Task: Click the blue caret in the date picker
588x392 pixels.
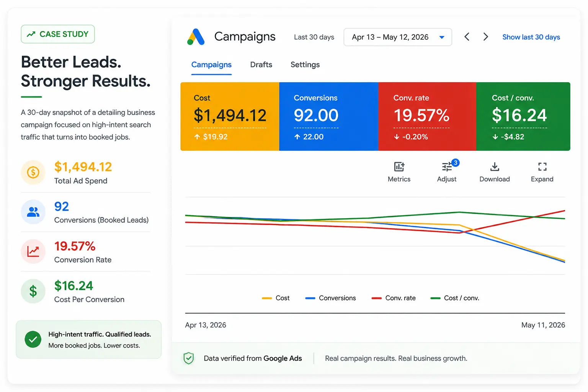Action: tap(442, 38)
